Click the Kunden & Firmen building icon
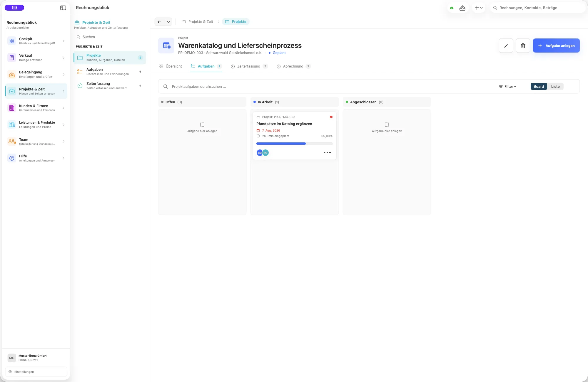 point(12,108)
